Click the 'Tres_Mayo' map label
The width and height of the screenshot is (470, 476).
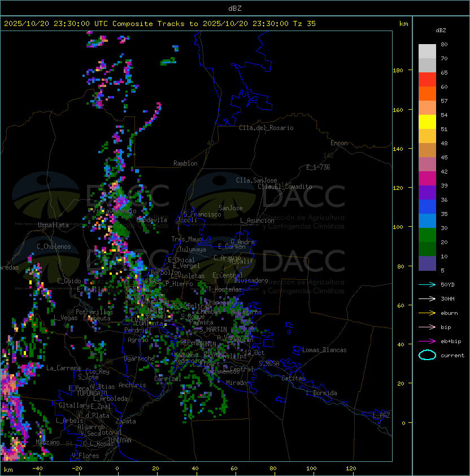[x=186, y=239]
